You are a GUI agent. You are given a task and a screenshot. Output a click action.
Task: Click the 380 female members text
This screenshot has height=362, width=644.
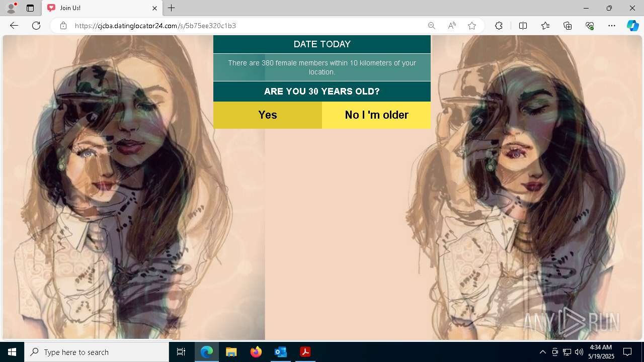(x=322, y=67)
